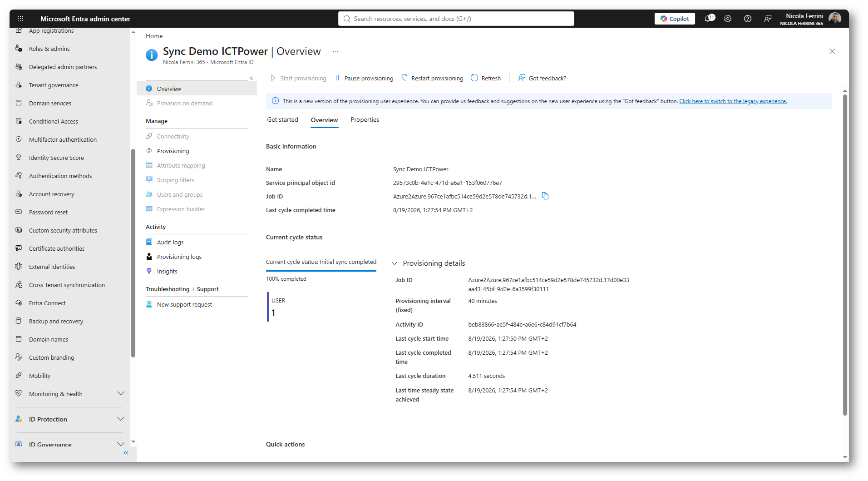Click the Audit logs icon

pos(149,242)
